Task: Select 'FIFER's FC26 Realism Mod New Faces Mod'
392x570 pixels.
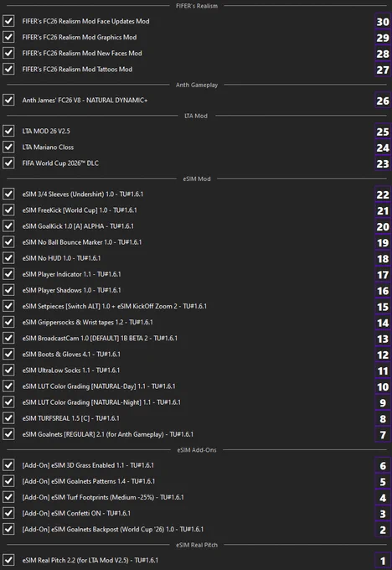Action: (x=82, y=53)
